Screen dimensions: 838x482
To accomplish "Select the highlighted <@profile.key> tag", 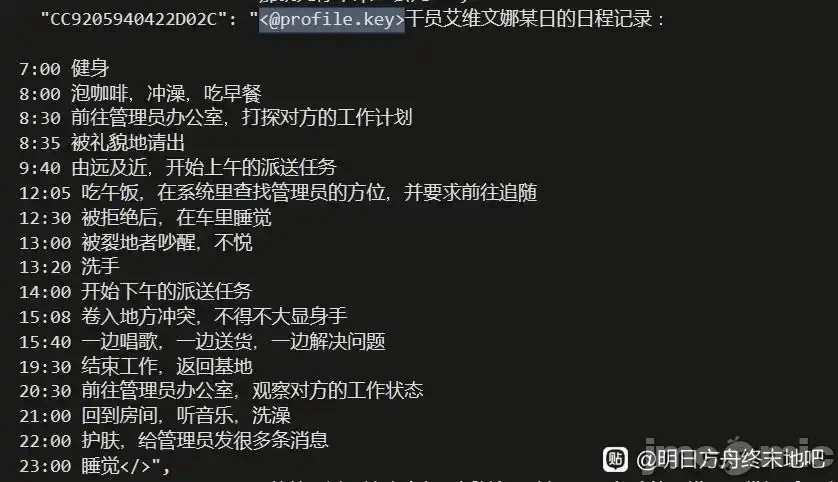I will coord(332,19).
